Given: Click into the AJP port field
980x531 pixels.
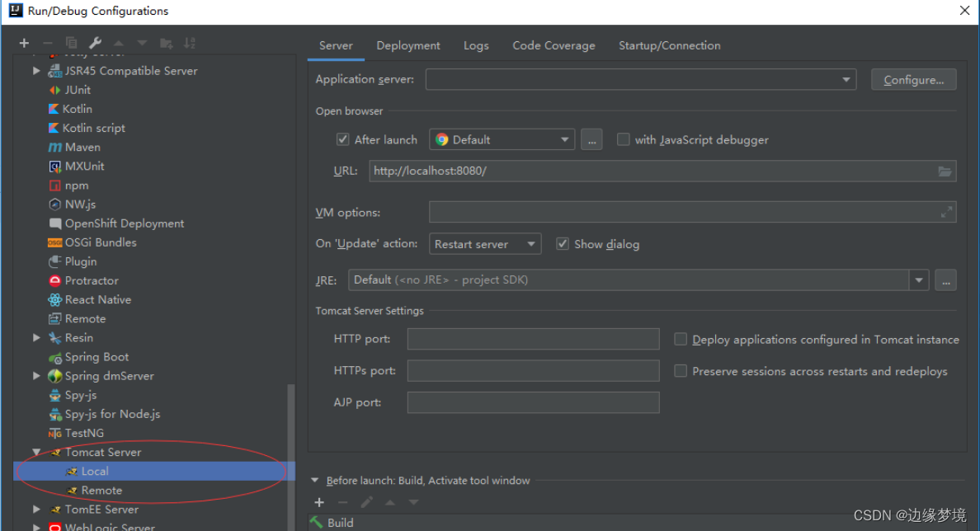Looking at the screenshot, I should tap(533, 402).
